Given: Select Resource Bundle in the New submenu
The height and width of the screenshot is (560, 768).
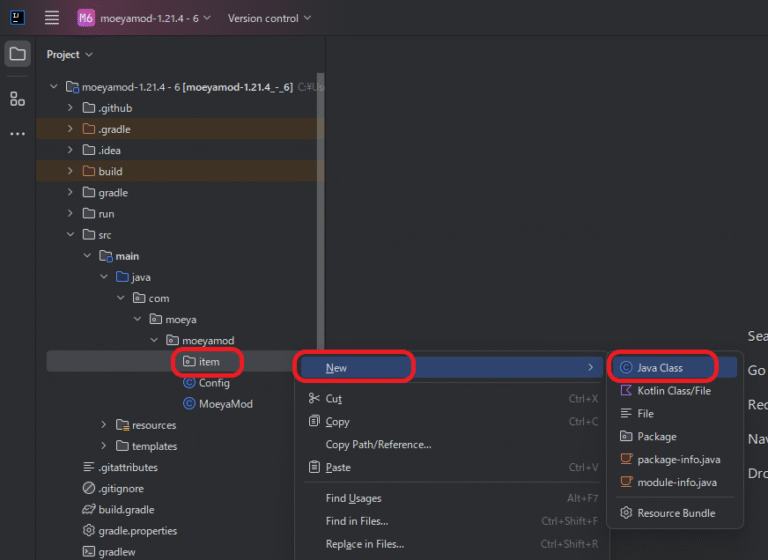Looking at the screenshot, I should pyautogui.click(x=674, y=513).
